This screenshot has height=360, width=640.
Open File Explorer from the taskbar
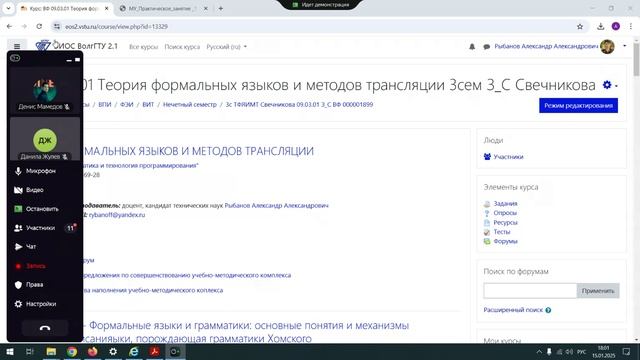click(51, 351)
